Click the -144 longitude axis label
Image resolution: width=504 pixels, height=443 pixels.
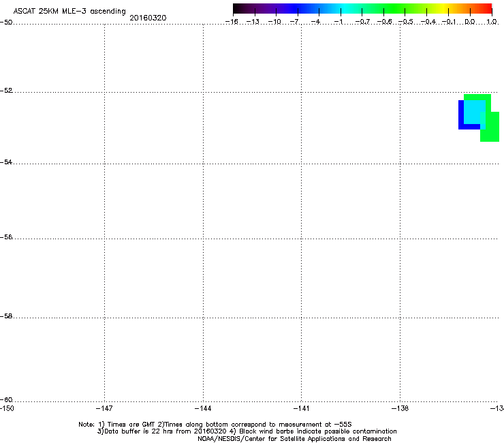click(203, 408)
